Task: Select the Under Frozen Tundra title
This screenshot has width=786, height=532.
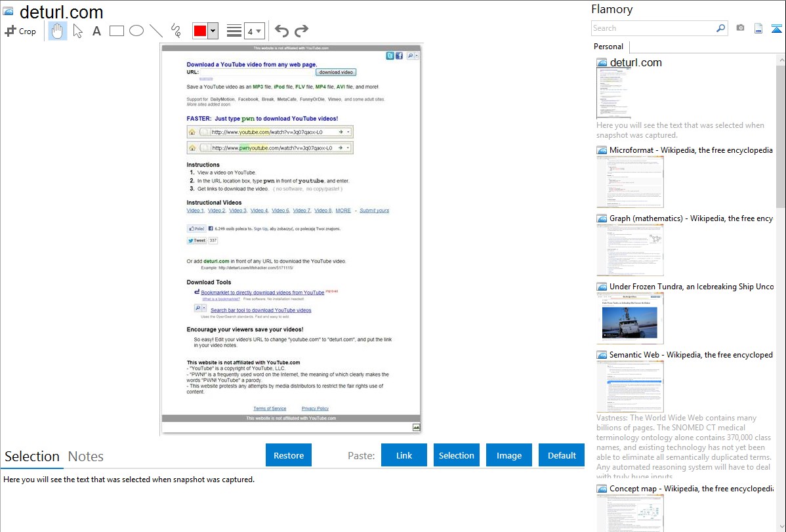Action: (692, 286)
